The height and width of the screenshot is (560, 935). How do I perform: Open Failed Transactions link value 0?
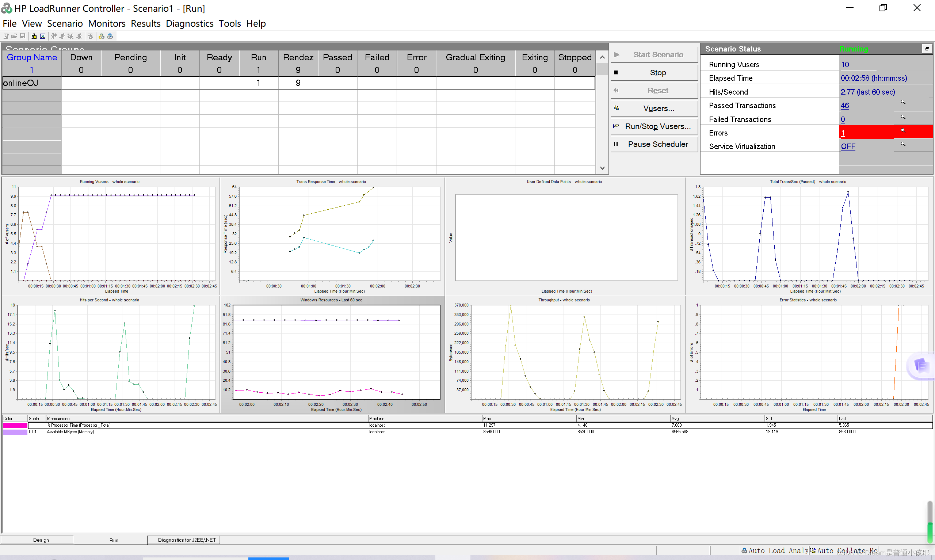(843, 119)
